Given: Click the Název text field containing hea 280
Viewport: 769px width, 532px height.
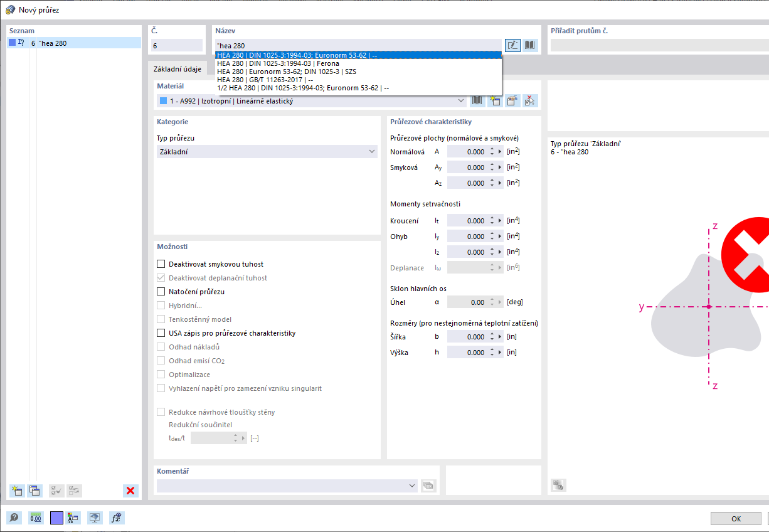Looking at the screenshot, I should click(x=358, y=45).
